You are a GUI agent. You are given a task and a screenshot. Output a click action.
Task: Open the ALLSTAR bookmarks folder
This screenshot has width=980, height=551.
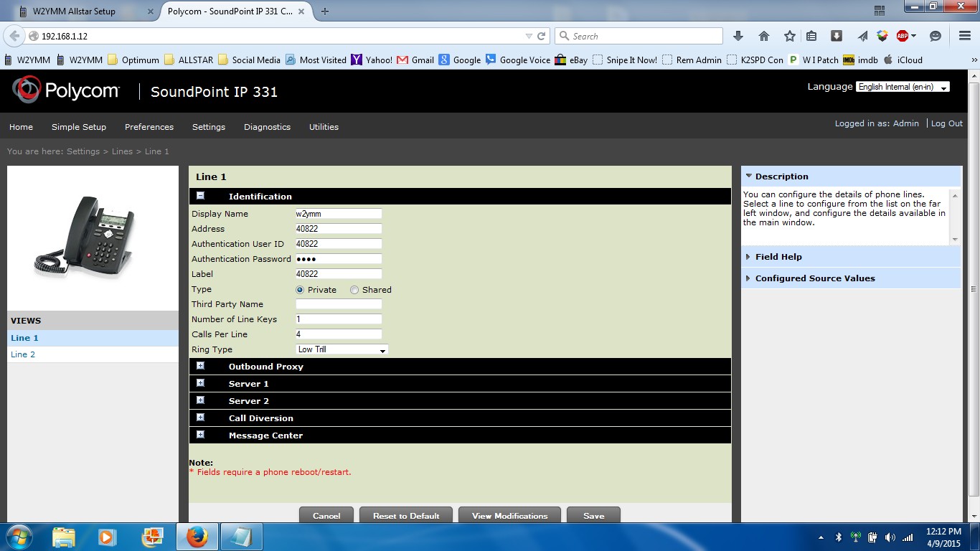pos(189,60)
